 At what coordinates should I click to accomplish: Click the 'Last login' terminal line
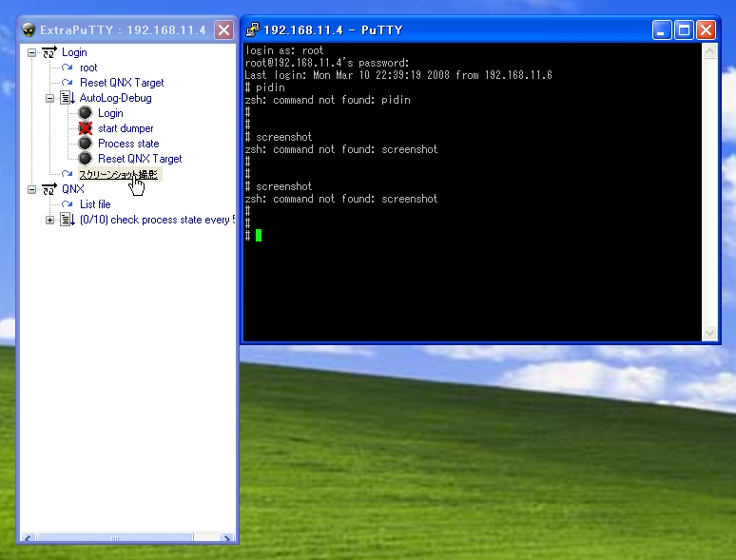[398, 75]
